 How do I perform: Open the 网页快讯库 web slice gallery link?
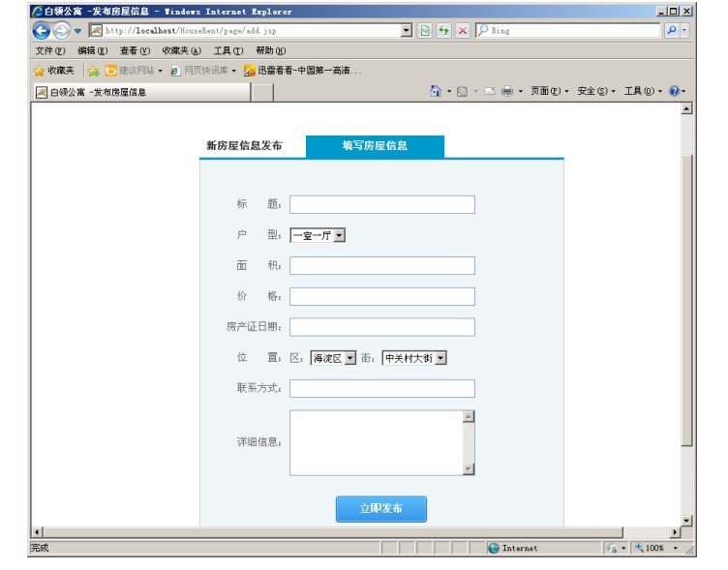pos(203,71)
